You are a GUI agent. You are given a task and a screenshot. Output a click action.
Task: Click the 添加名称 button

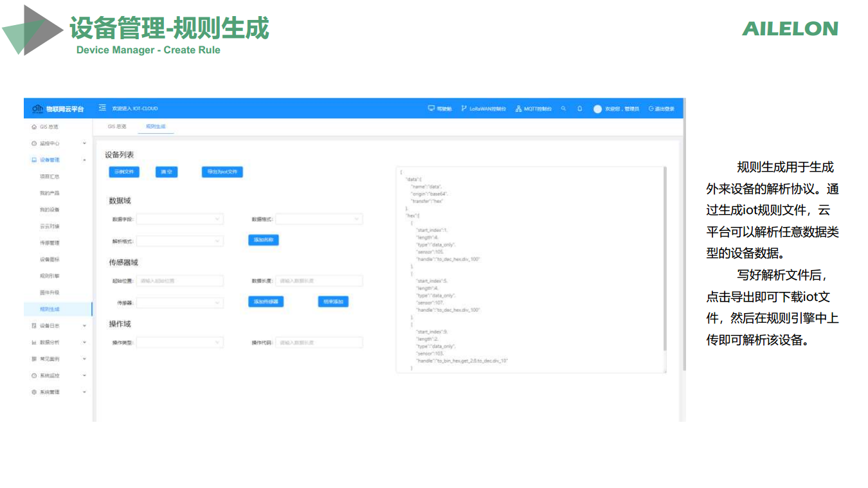[x=264, y=240]
